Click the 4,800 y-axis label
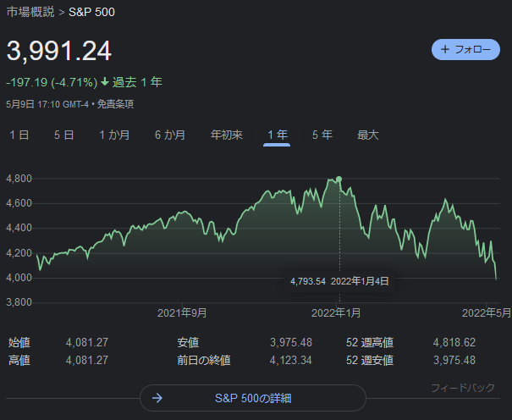The image size is (512, 420). tap(19, 179)
